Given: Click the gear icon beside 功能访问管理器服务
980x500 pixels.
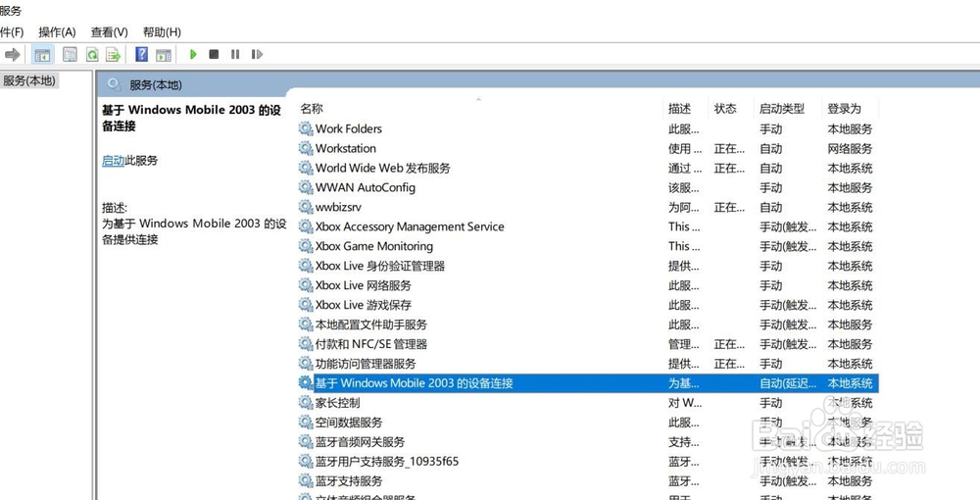Looking at the screenshot, I should point(306,363).
